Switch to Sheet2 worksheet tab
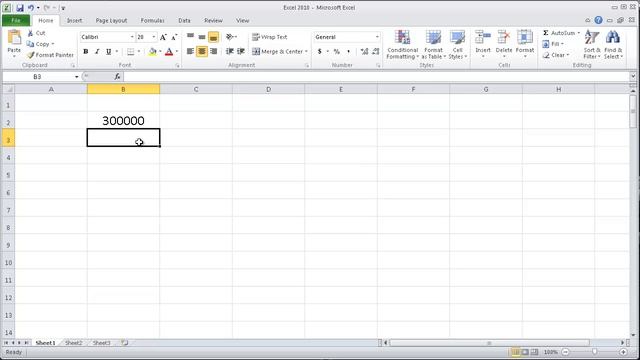 73,343
